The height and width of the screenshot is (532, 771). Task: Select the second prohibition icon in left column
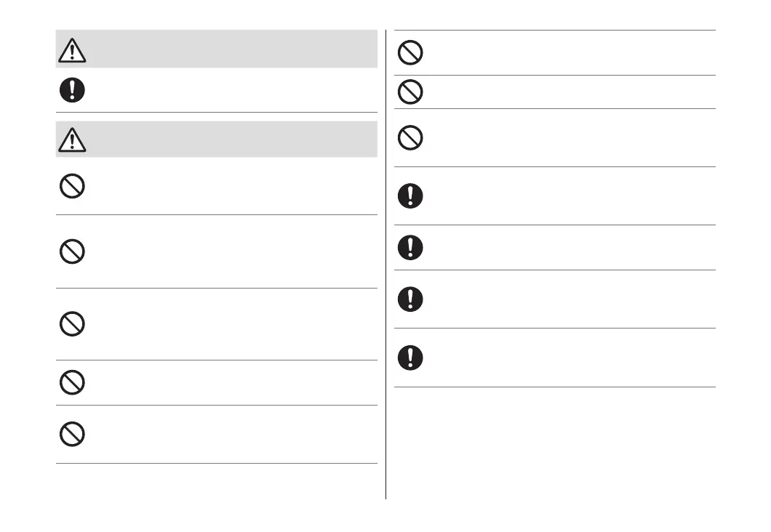coord(72,251)
